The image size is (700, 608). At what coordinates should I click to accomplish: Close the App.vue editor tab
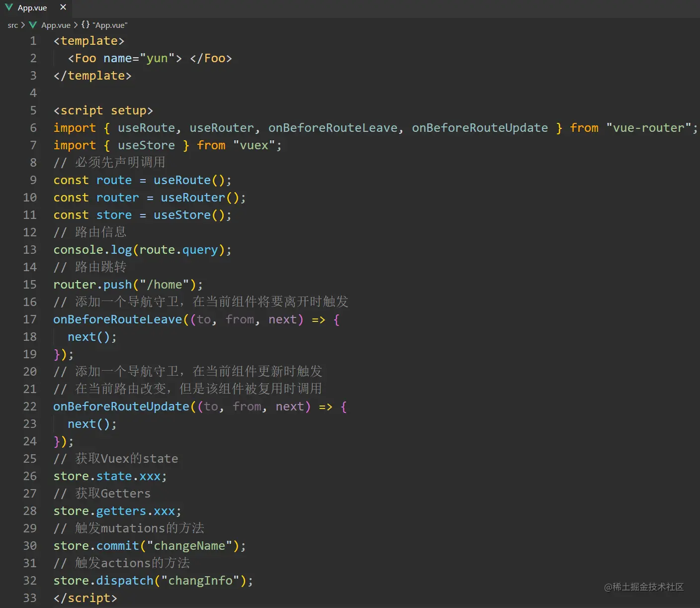(63, 7)
